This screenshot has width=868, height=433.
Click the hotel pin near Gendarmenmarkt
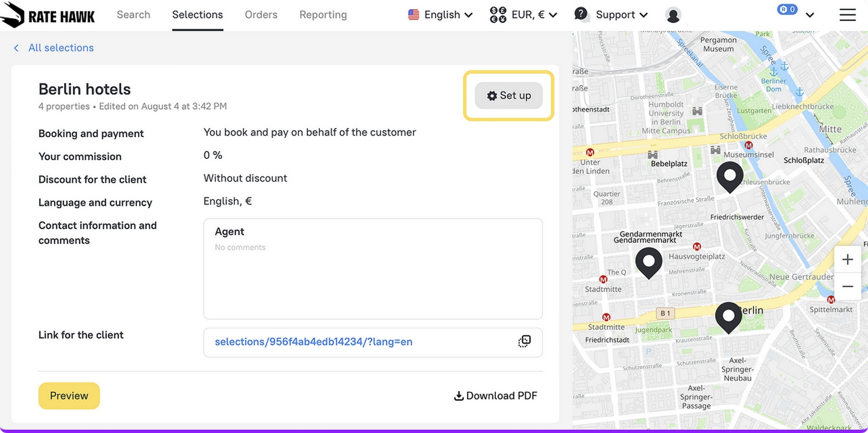pyautogui.click(x=648, y=262)
